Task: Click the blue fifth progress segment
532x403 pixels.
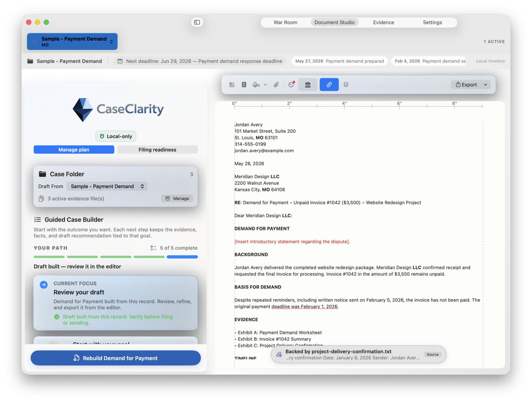Action: (182, 257)
